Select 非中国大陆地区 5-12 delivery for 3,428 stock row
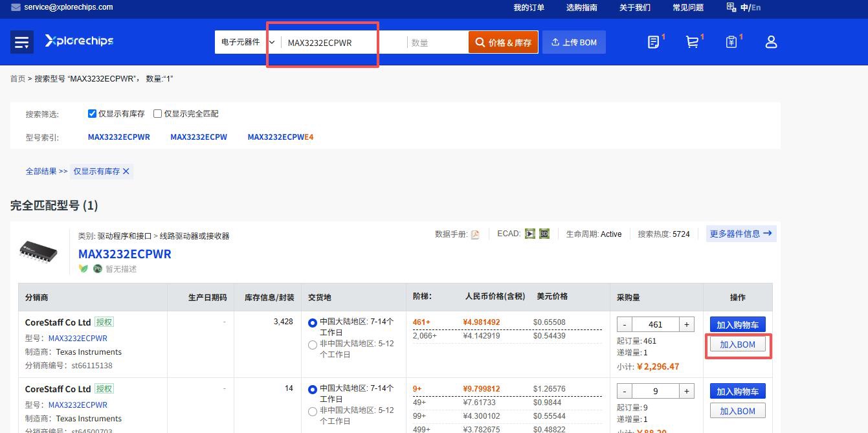Viewport: 868px width, 433px height. click(x=313, y=345)
